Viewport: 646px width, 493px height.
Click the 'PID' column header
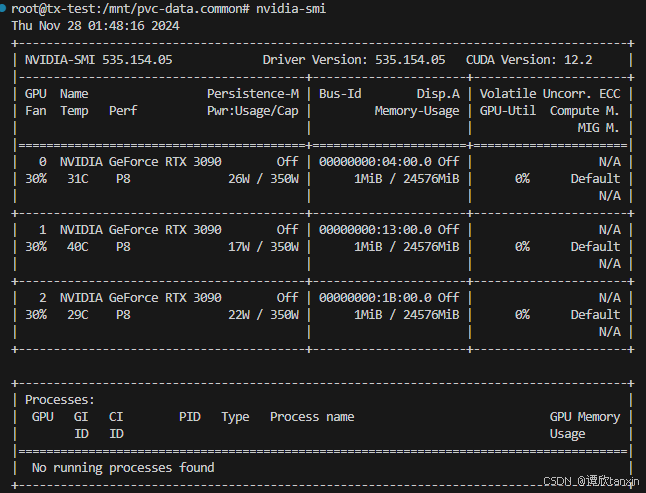pos(190,417)
